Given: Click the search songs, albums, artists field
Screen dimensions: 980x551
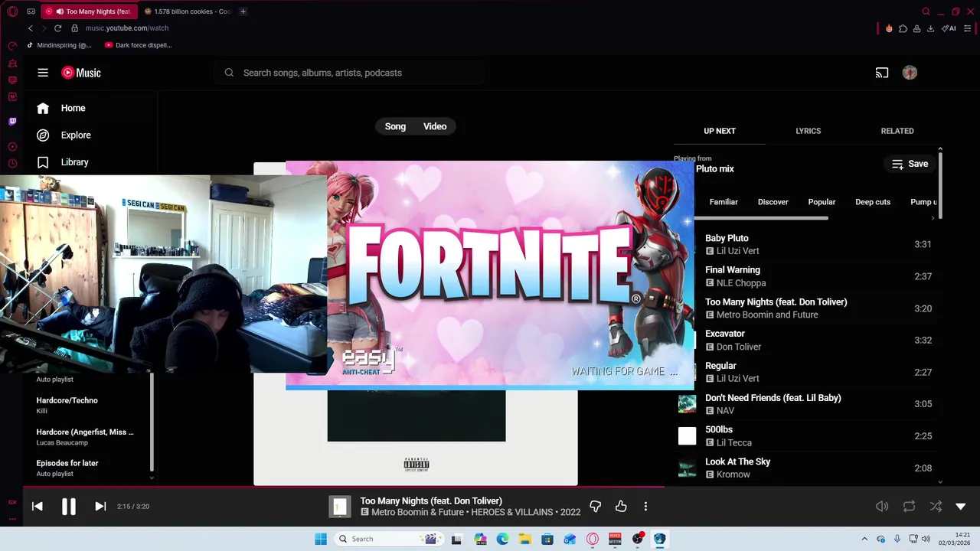Looking at the screenshot, I should click(348, 73).
